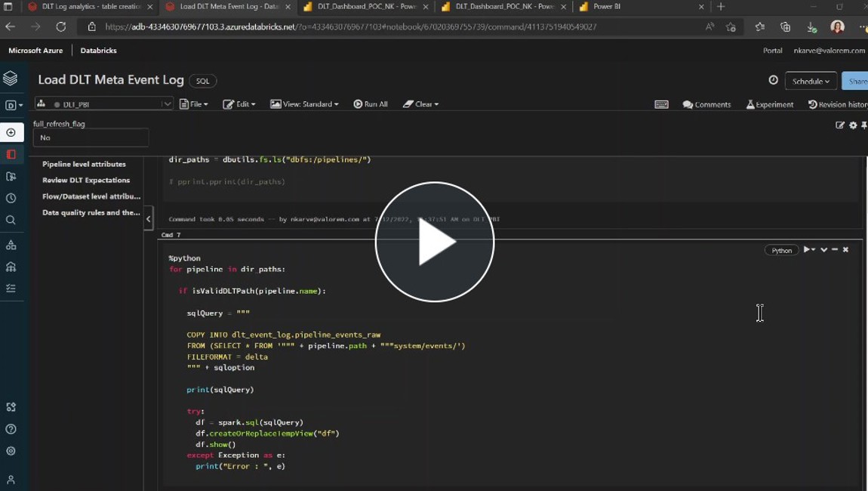Screen dimensions: 868x491
Task: Play the video with center play button
Action: pos(435,242)
